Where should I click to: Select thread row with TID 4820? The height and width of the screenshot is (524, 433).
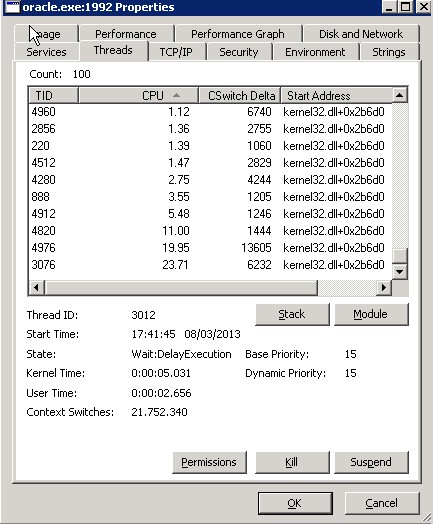click(210, 231)
